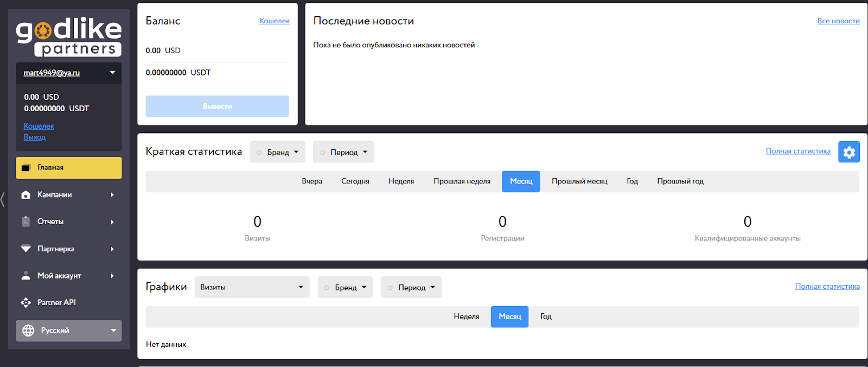
Task: Switch graph period to Год
Action: coord(546,317)
